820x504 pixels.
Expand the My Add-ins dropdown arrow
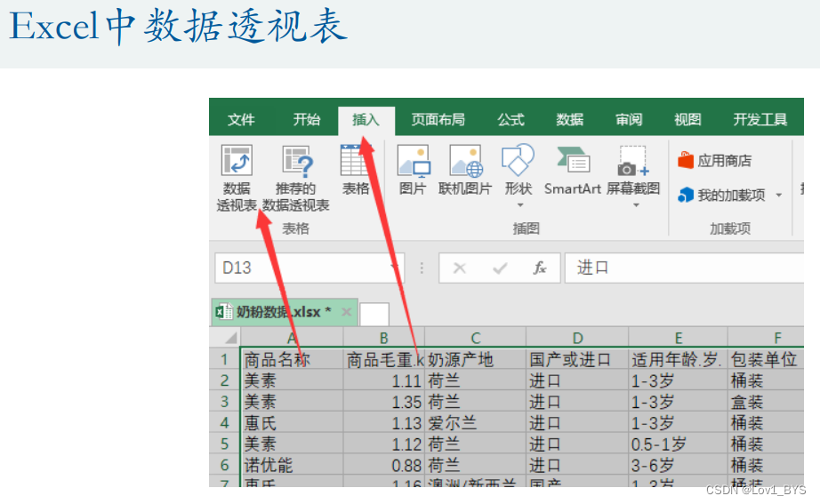[779, 195]
